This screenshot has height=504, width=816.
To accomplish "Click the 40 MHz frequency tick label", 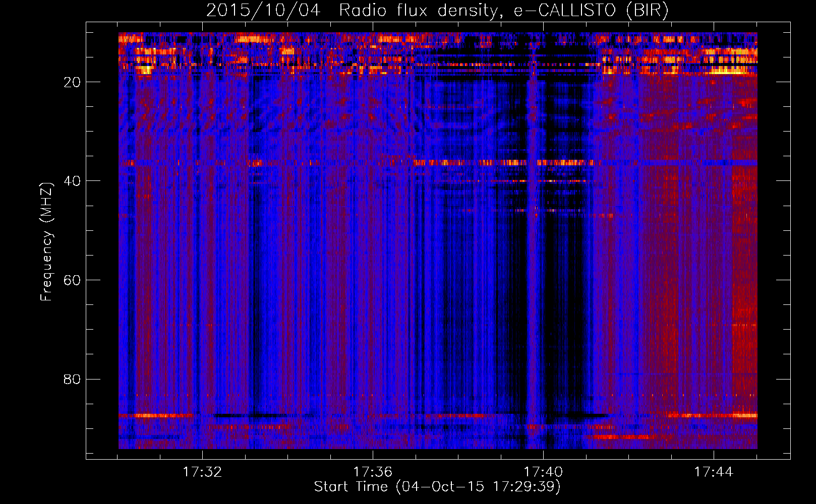I will tap(72, 181).
